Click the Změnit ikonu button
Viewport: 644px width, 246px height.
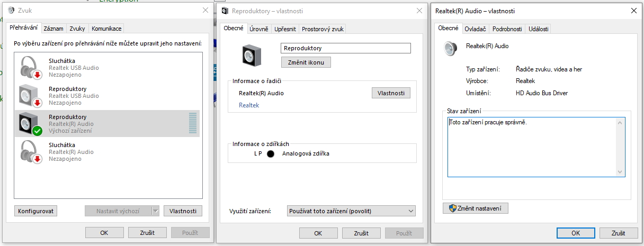306,62
